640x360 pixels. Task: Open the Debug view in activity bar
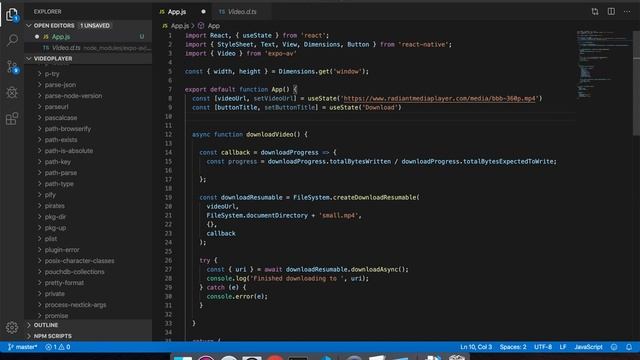[x=12, y=93]
